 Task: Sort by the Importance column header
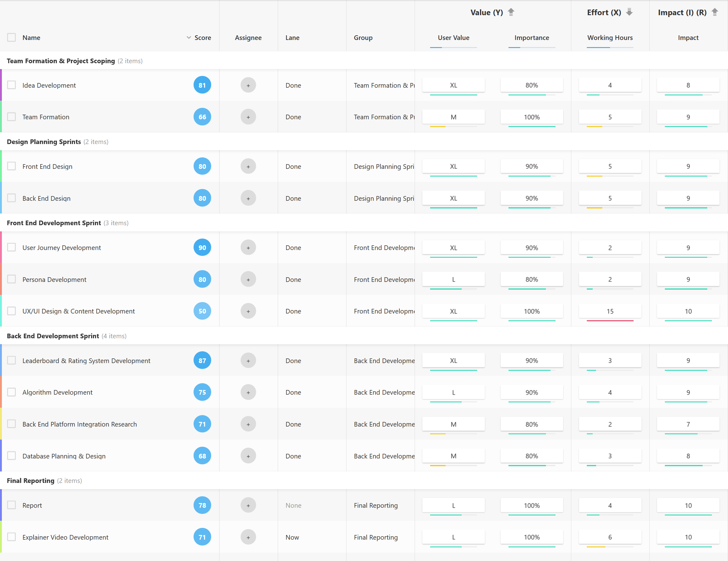tap(531, 38)
